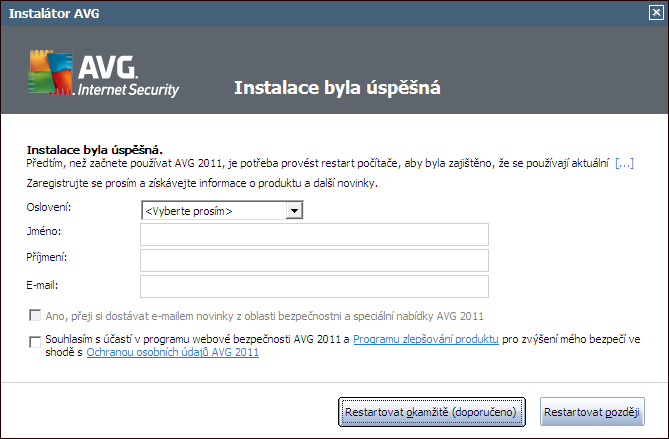Click the Jméno: label
This screenshot has height=439, width=669.
pyautogui.click(x=44, y=231)
